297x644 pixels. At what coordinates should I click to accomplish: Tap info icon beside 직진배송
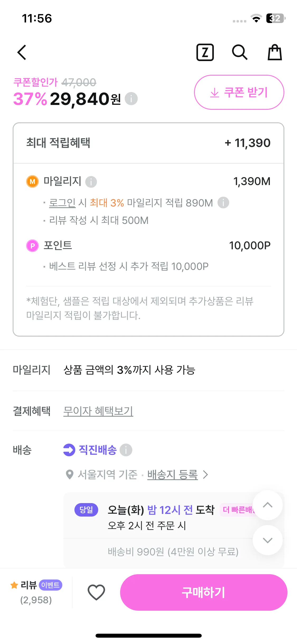126,450
